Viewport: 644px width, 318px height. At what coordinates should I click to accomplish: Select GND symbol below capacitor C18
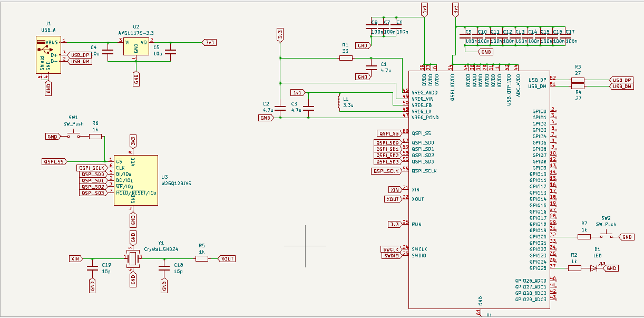coord(164,286)
